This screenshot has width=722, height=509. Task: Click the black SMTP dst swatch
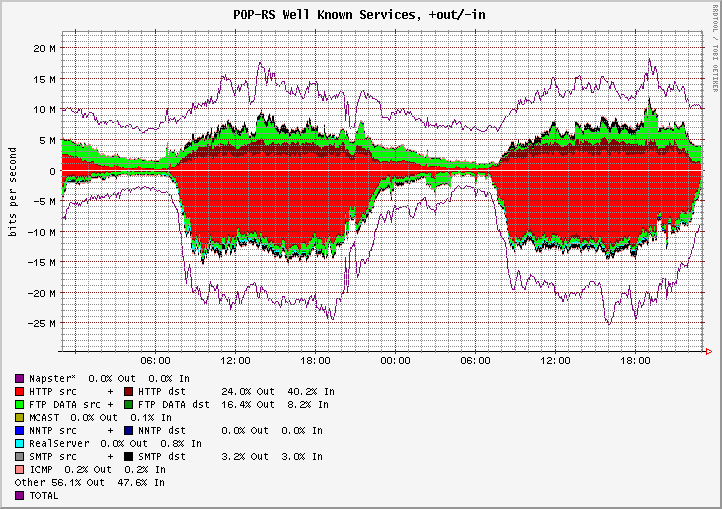point(128,456)
